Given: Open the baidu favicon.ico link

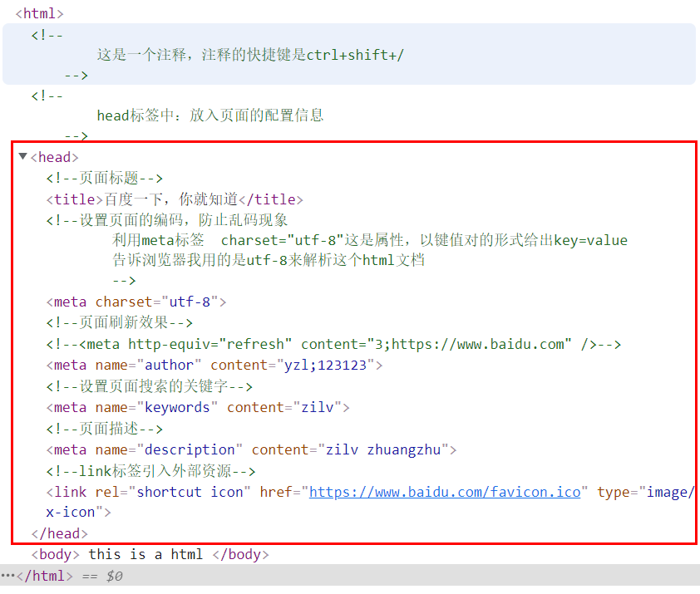Looking at the screenshot, I should [x=445, y=492].
